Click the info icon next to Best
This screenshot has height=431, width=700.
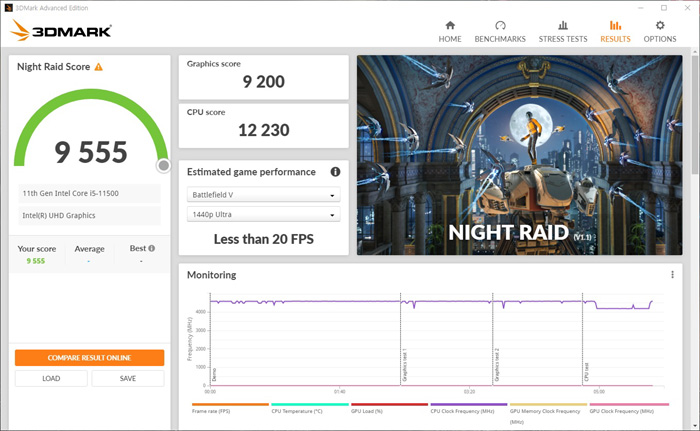[x=152, y=248]
